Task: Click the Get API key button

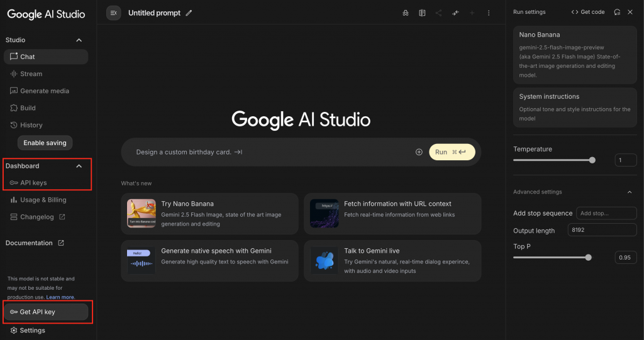Action: coord(46,312)
